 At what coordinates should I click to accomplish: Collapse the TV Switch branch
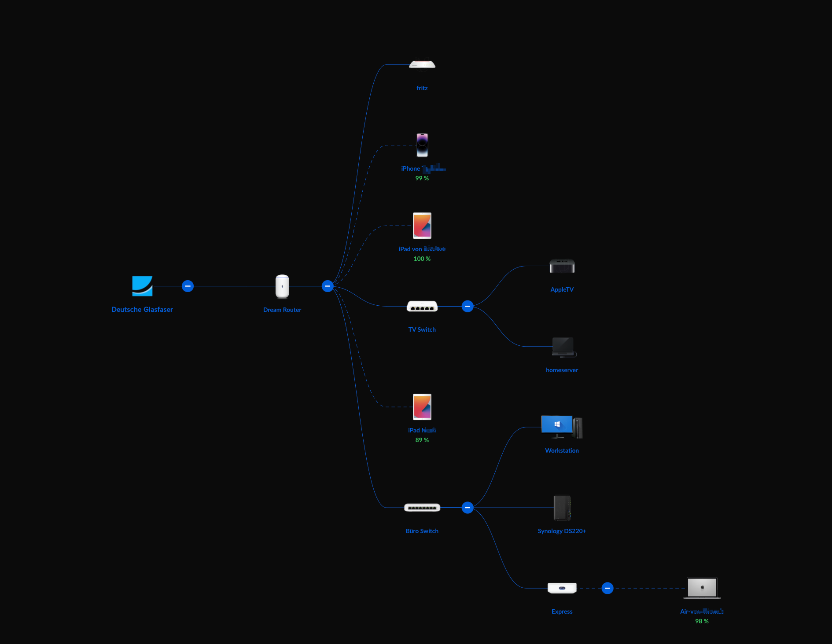click(x=468, y=306)
